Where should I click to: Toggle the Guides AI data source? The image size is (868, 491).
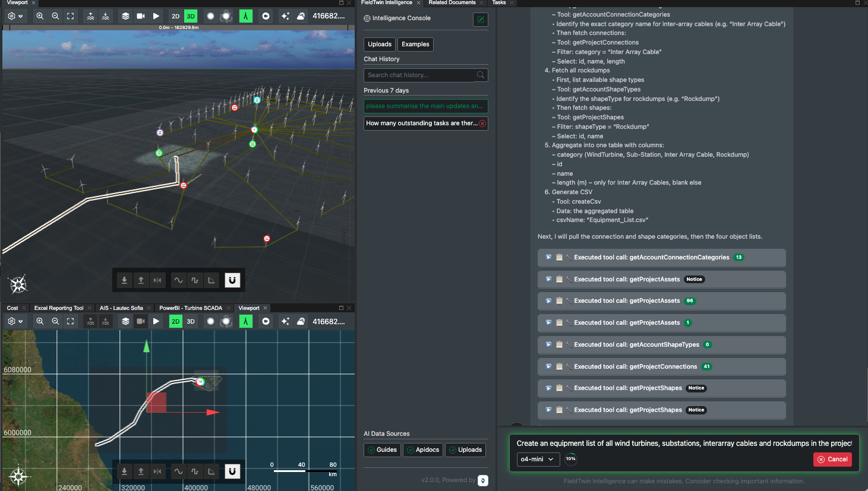pos(382,450)
